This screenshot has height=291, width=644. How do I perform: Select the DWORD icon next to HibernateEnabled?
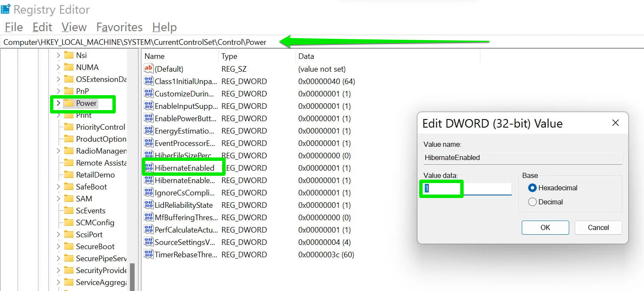tap(150, 168)
